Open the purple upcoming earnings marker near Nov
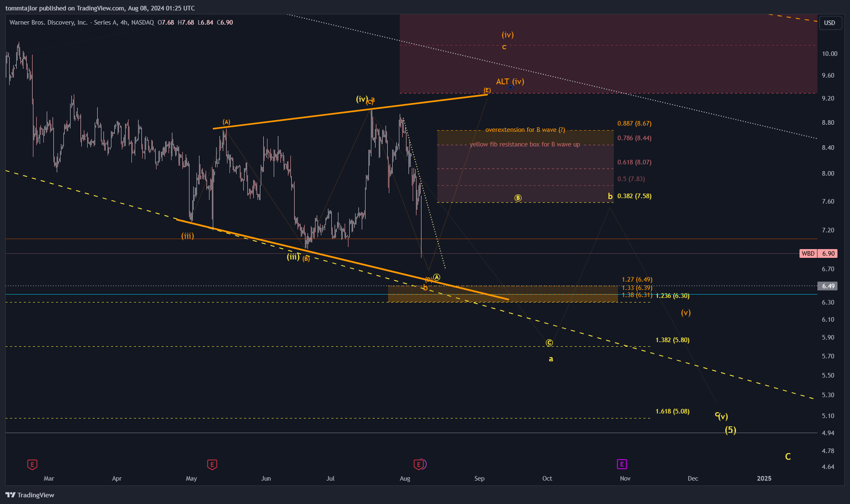Screen dimensions: 850x504 [622, 464]
